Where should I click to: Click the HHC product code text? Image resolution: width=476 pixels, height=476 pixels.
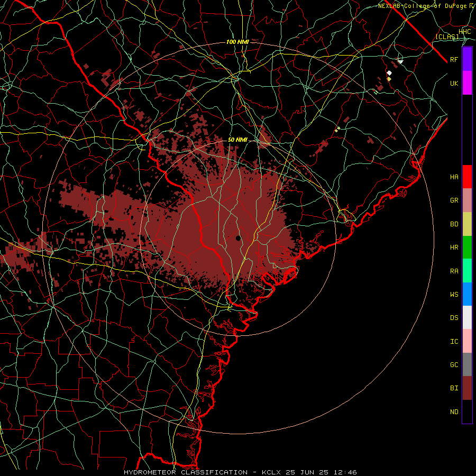[x=465, y=32]
